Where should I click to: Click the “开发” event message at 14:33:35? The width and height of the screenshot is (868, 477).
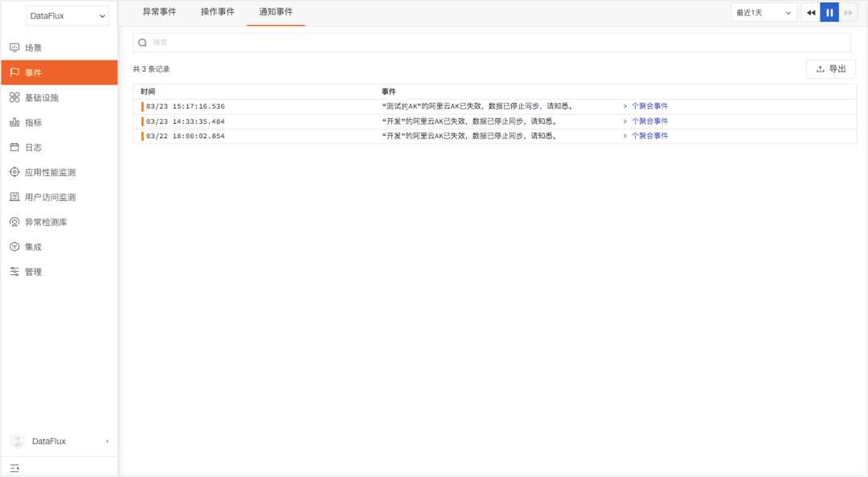[470, 121]
